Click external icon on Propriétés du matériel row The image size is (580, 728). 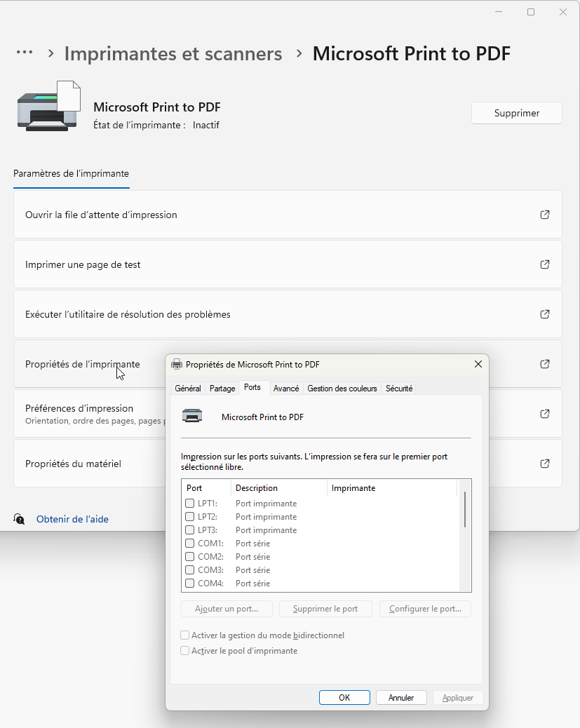[545, 464]
